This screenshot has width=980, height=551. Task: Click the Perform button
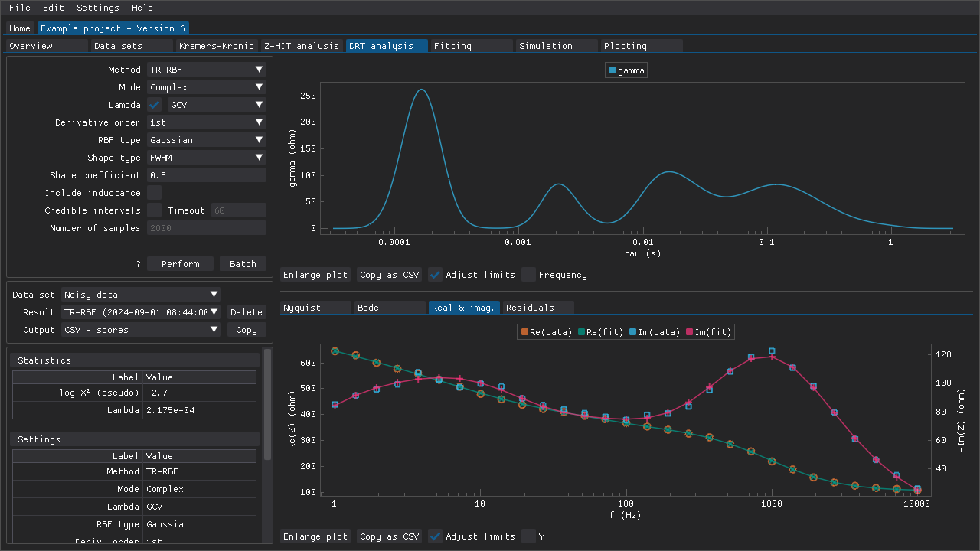[x=181, y=264]
